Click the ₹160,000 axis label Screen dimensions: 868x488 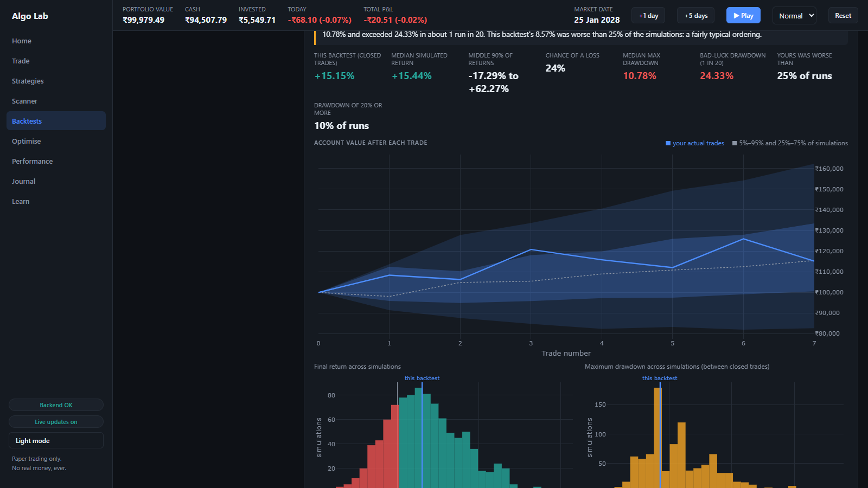tap(829, 169)
